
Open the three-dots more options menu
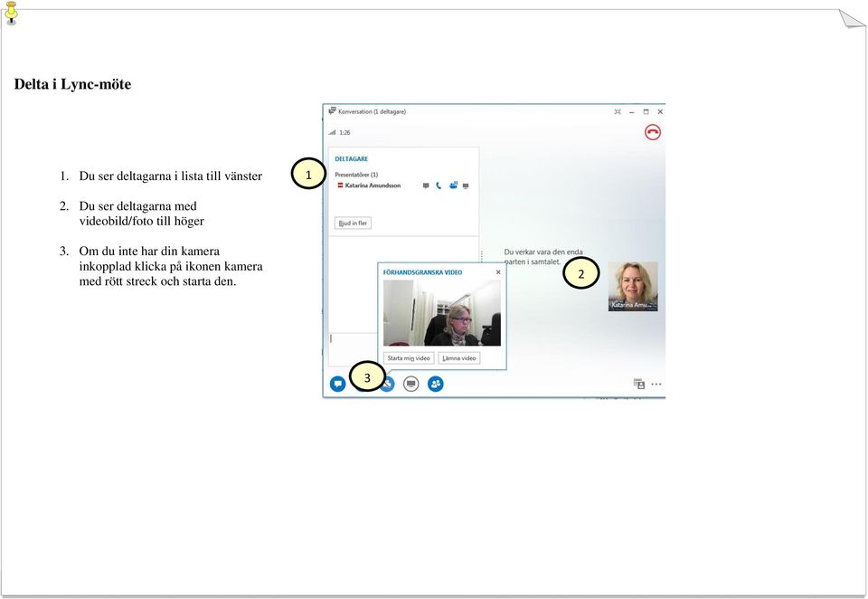(656, 384)
